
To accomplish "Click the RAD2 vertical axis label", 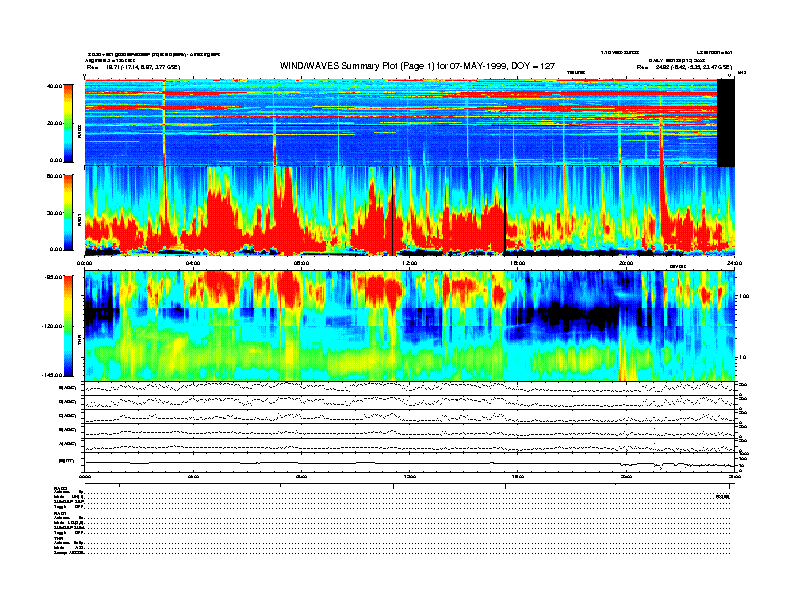I will (79, 132).
